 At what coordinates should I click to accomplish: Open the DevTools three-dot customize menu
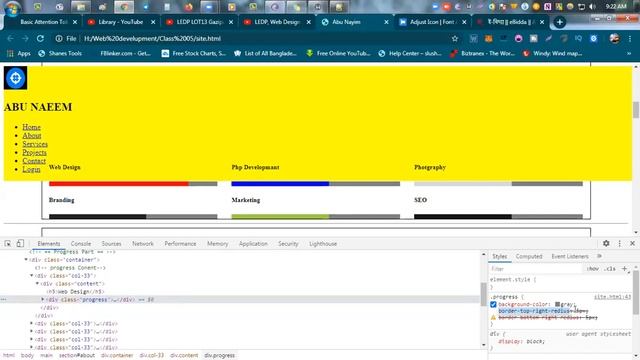[620, 243]
